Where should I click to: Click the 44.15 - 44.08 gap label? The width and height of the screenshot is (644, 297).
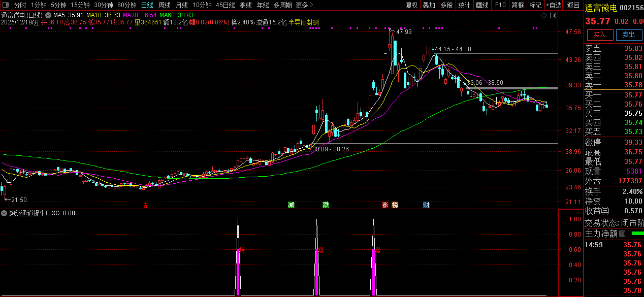453,49
